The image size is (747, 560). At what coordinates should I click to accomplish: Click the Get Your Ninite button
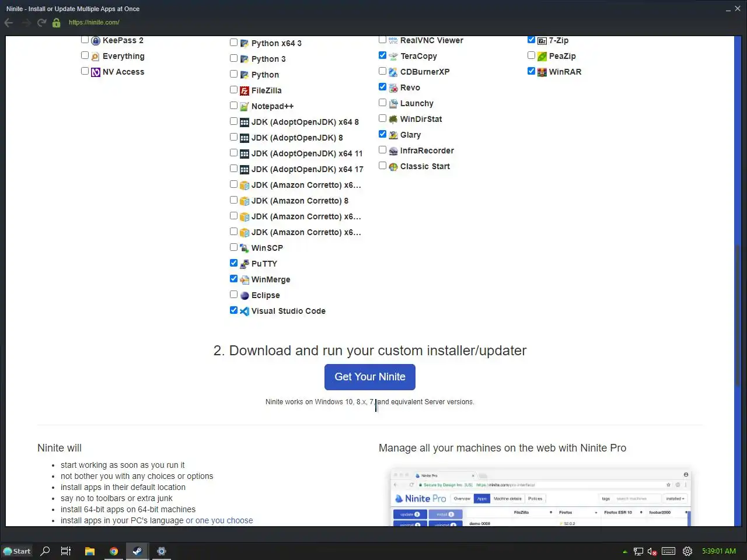[370, 377]
